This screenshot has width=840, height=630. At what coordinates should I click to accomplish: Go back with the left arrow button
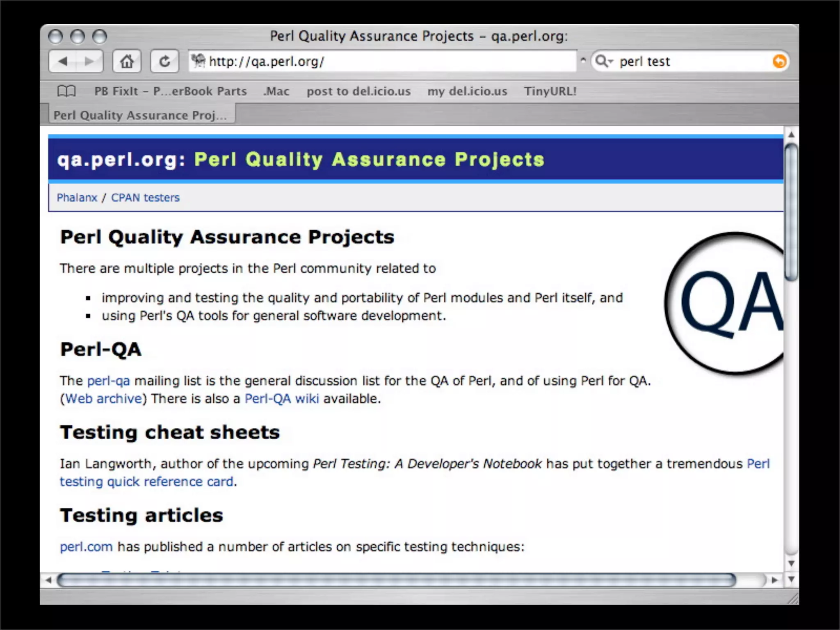click(63, 62)
